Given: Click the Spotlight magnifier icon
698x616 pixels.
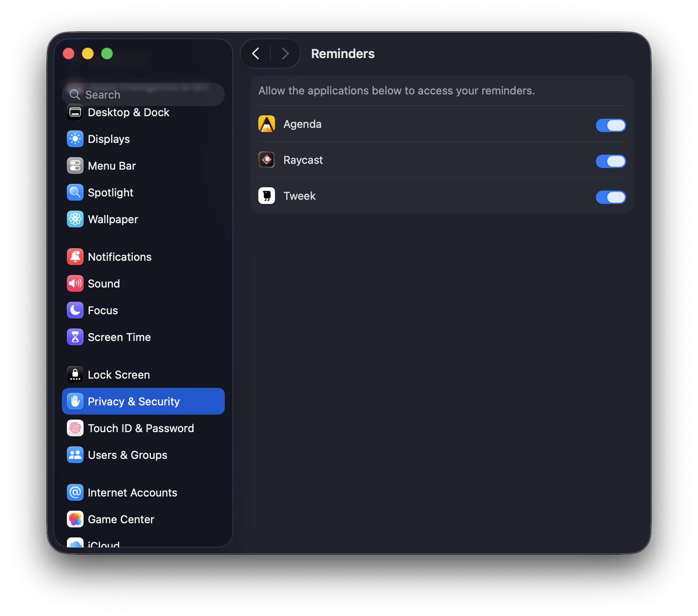Looking at the screenshot, I should pyautogui.click(x=75, y=192).
